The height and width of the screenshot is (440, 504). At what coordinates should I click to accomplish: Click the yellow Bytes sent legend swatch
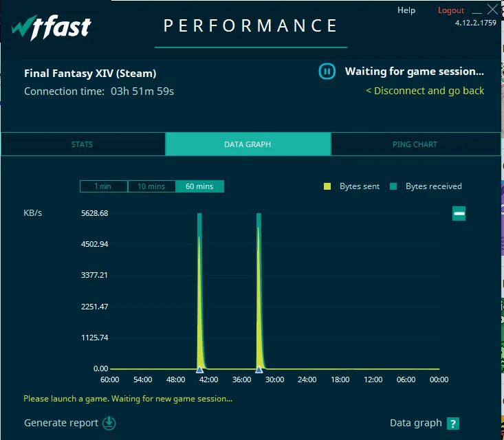tap(327, 186)
